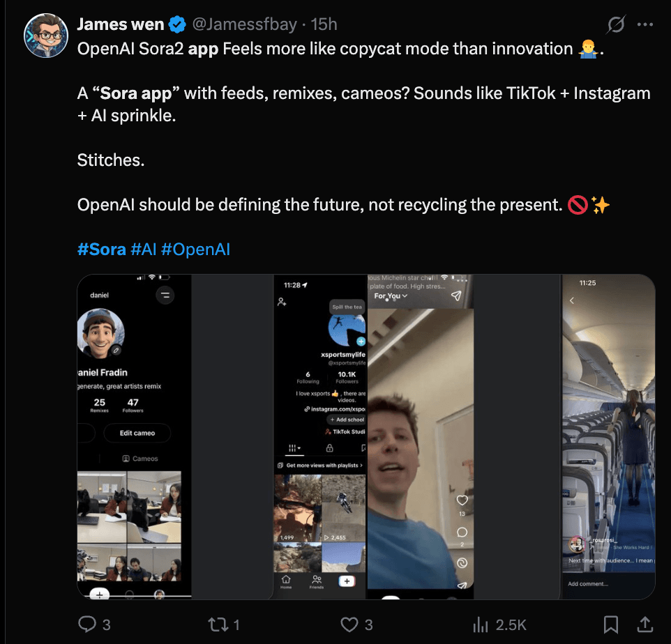Open James wen's profile avatar
The height and width of the screenshot is (644, 671).
point(45,36)
